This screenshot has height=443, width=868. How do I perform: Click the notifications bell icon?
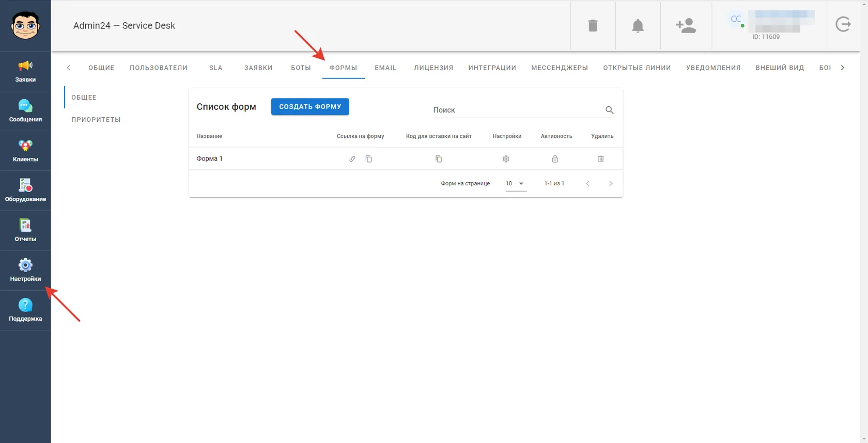pyautogui.click(x=638, y=26)
